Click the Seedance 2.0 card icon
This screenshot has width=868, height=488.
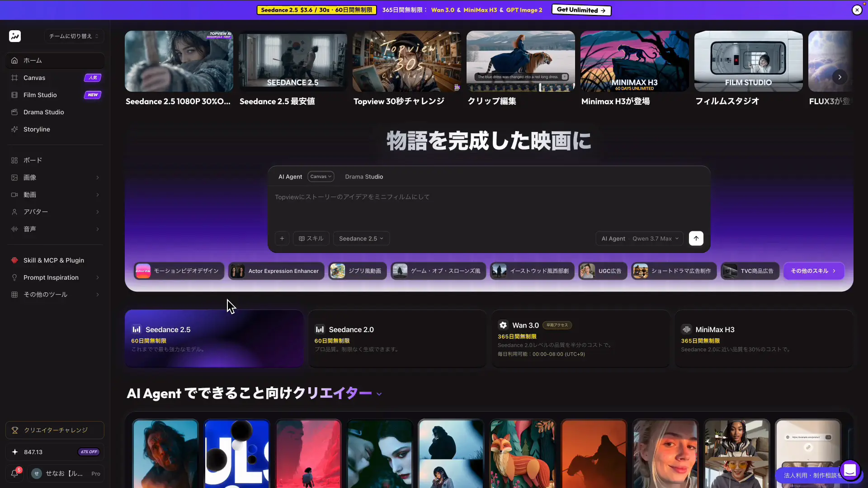pyautogui.click(x=320, y=329)
